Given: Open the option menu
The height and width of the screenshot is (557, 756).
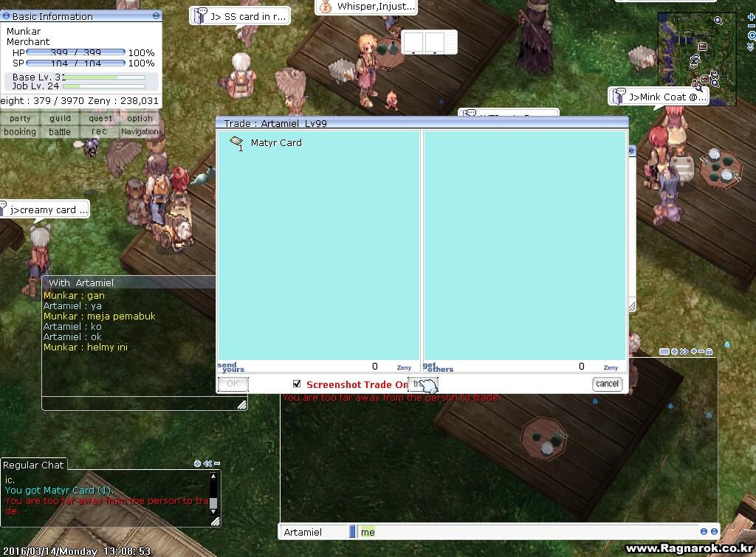Looking at the screenshot, I should click(x=140, y=119).
